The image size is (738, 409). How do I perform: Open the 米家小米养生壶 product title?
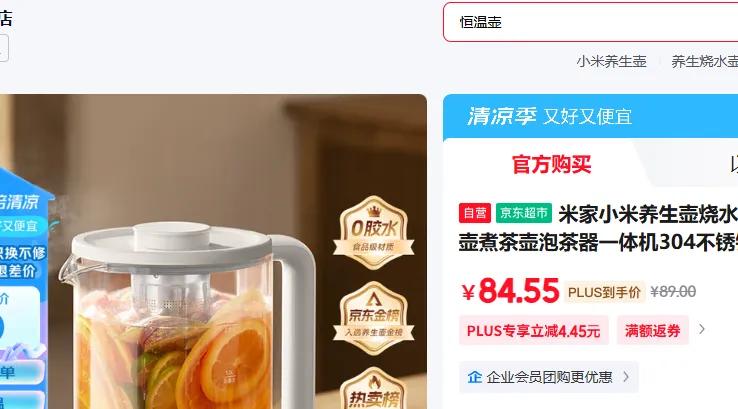(599, 228)
